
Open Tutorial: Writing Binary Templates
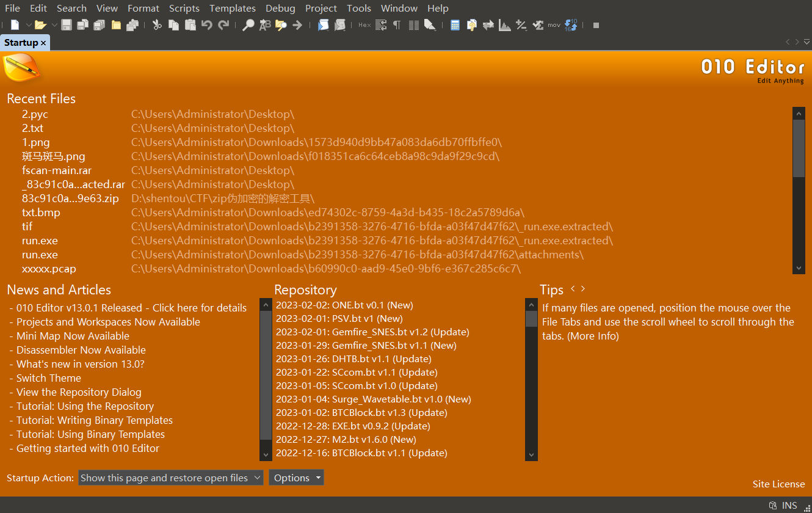tap(95, 420)
